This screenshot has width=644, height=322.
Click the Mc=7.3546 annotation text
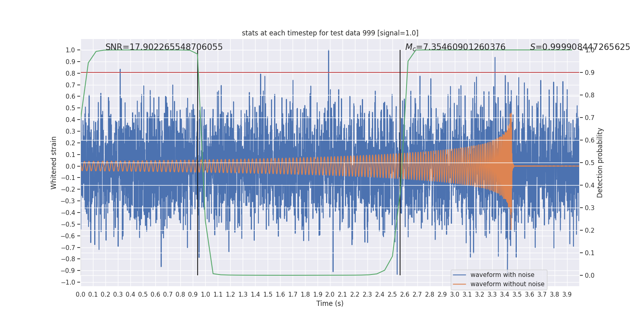(455, 47)
